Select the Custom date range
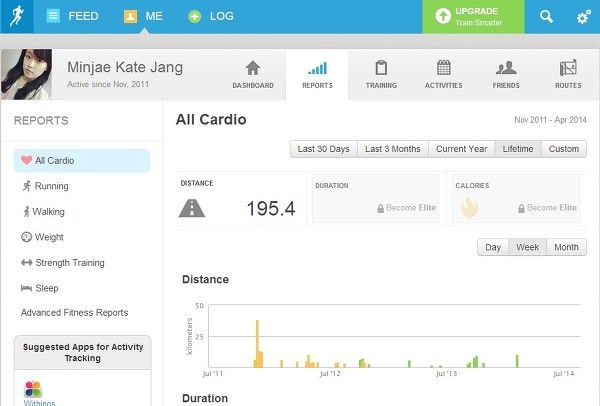The width and height of the screenshot is (600, 406). click(564, 149)
